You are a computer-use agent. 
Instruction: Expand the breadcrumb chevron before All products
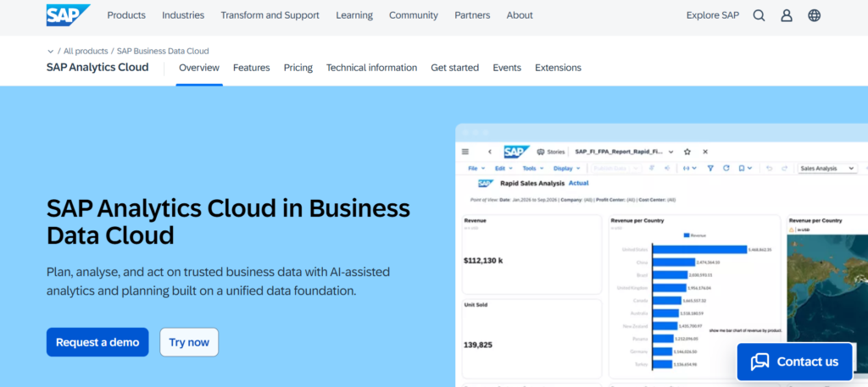pos(50,52)
